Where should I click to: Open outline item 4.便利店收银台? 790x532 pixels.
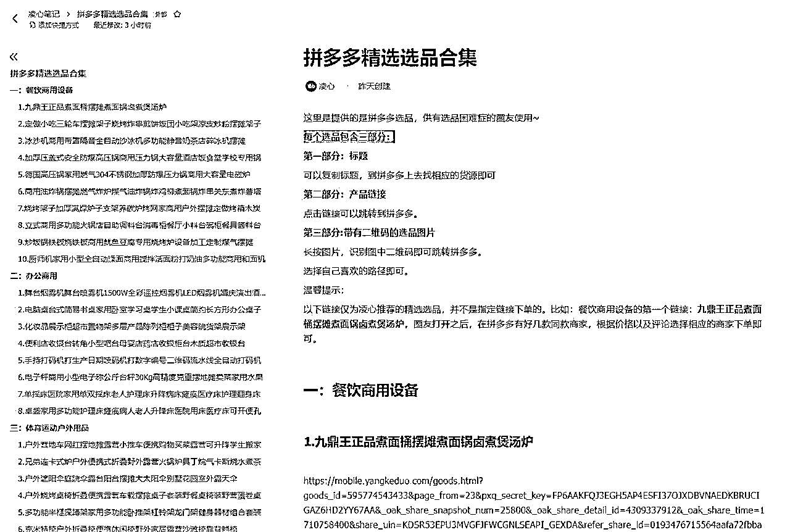point(132,344)
